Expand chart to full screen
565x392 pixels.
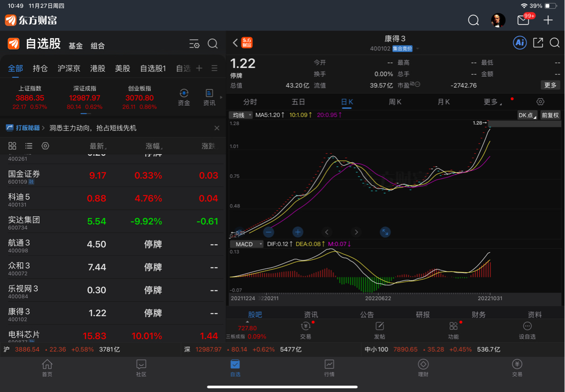click(x=385, y=232)
